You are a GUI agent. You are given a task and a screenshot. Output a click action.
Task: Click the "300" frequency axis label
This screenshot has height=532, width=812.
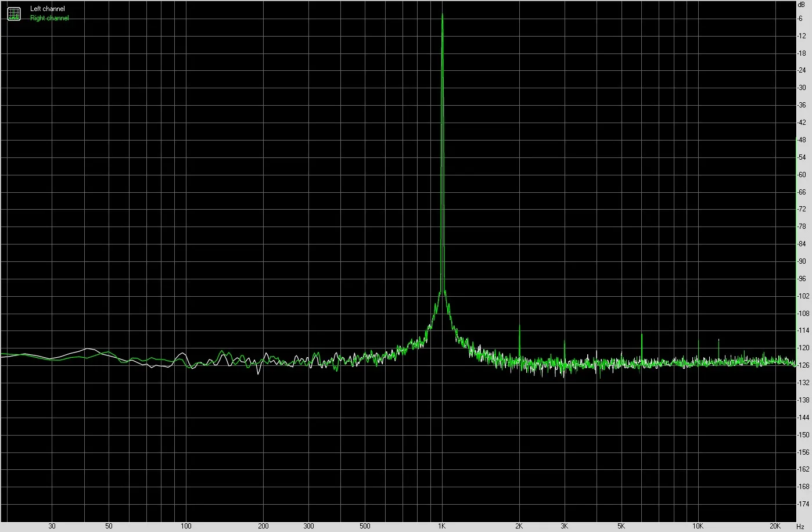point(308,526)
